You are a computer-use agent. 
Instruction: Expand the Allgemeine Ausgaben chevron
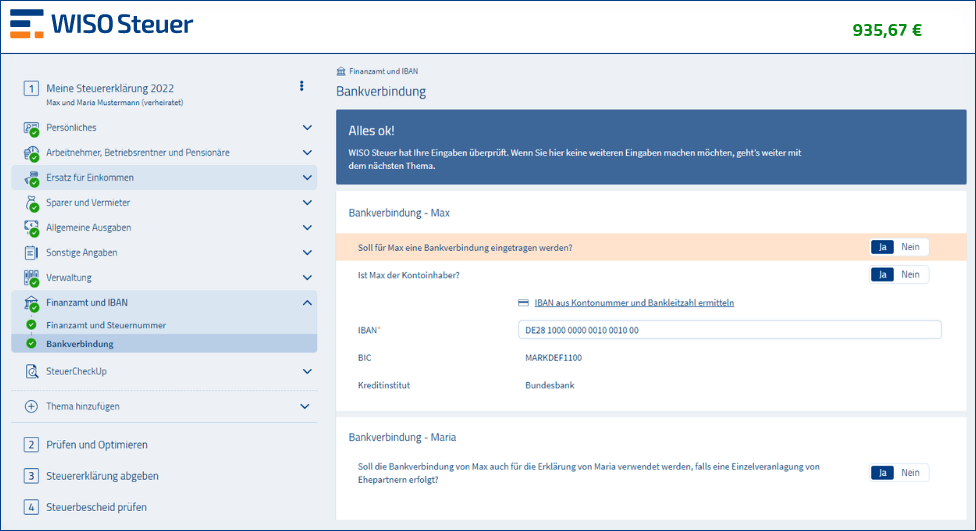[x=307, y=227]
